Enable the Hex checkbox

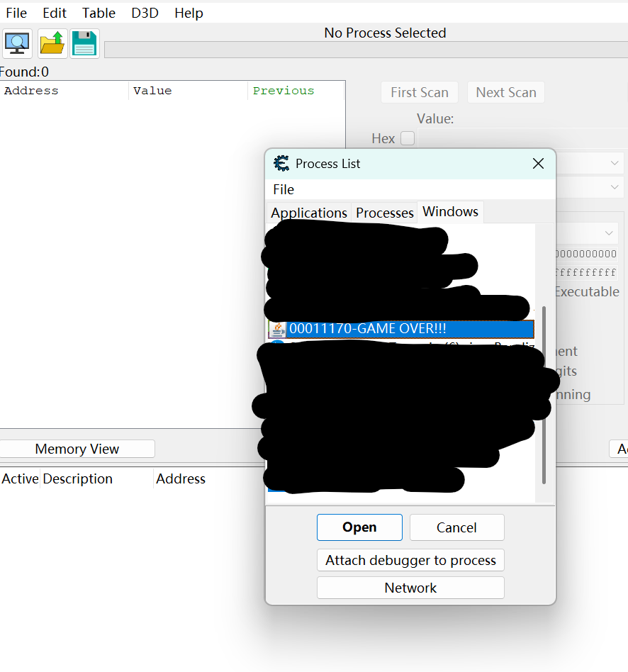[408, 138]
